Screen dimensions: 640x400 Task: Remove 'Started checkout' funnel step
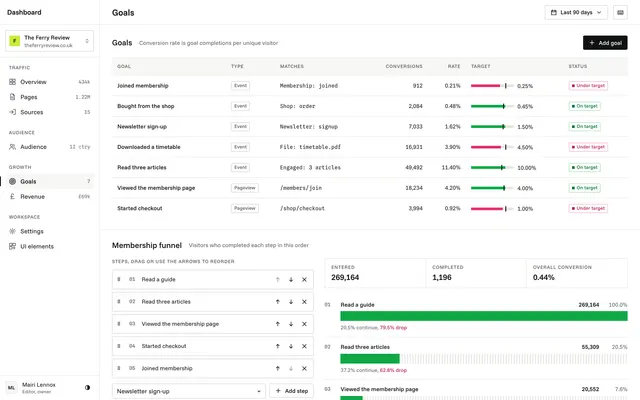pos(304,346)
